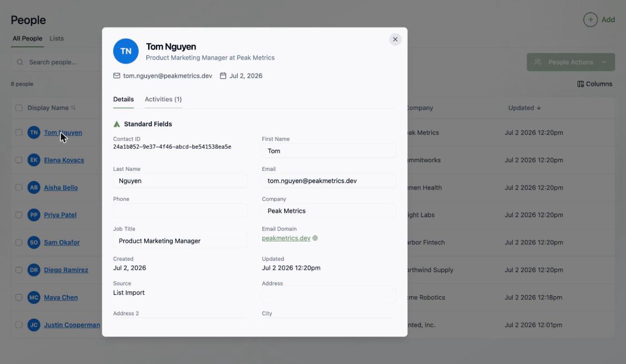Check the box for Tom Nguyen row
The image size is (626, 364).
coord(19,133)
